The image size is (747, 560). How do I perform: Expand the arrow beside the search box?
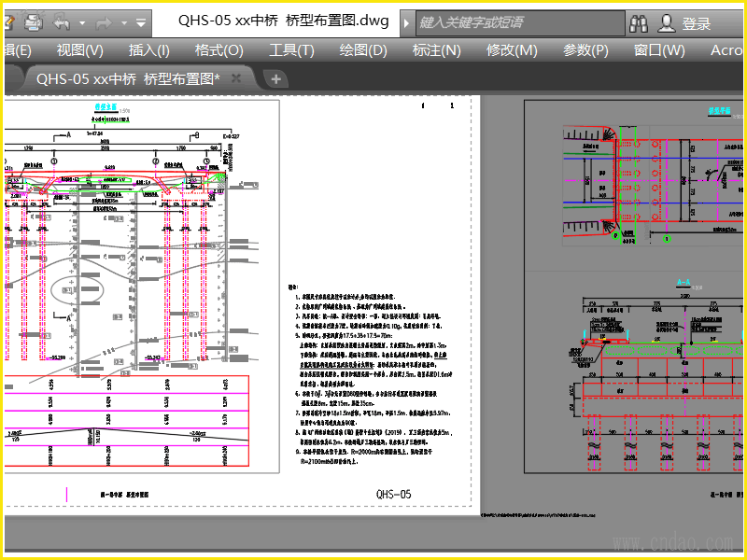point(406,22)
